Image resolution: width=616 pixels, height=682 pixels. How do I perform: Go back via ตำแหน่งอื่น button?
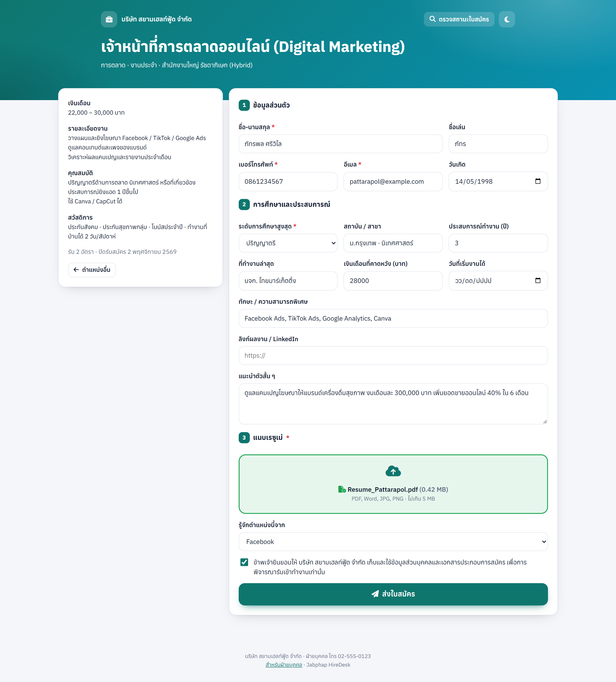pos(92,270)
